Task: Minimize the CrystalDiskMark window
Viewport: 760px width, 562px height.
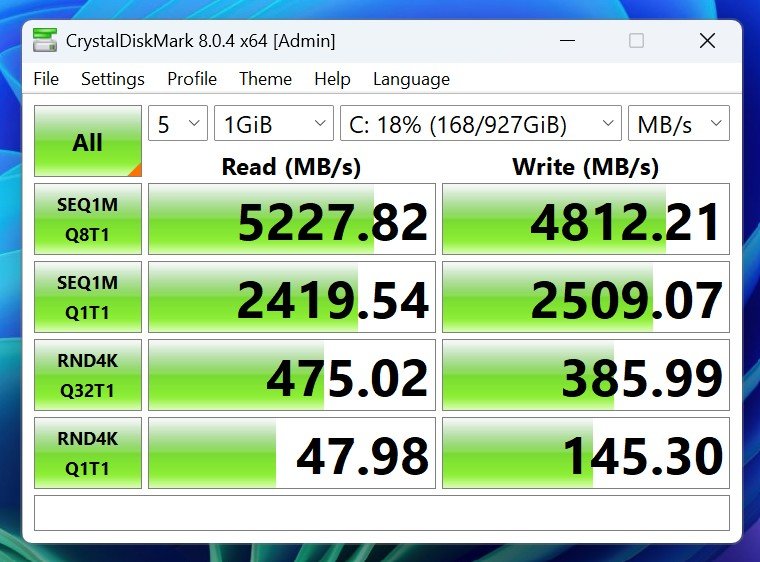Action: pos(567,41)
